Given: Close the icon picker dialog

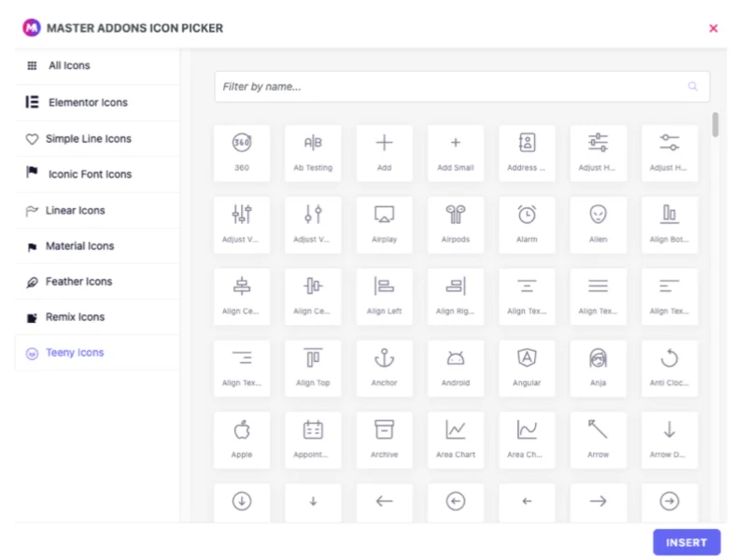Looking at the screenshot, I should pyautogui.click(x=713, y=29).
